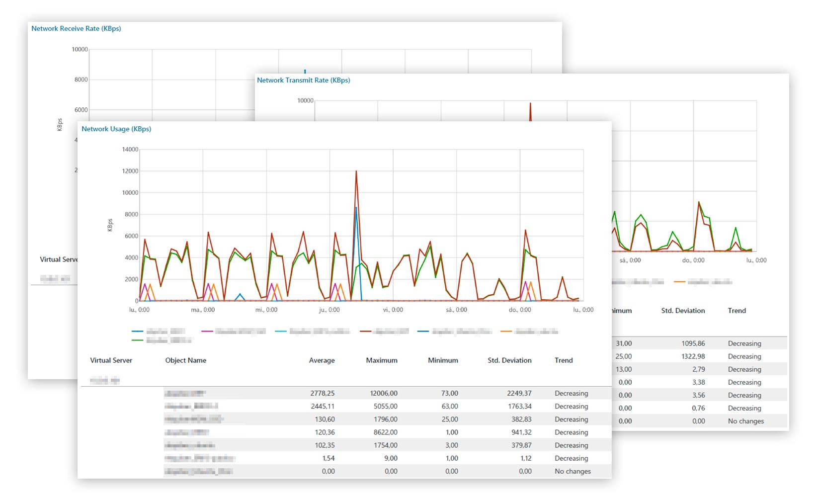Click the Network Usage (KBps) chart title
This screenshot has height=504, width=821.
coord(116,129)
